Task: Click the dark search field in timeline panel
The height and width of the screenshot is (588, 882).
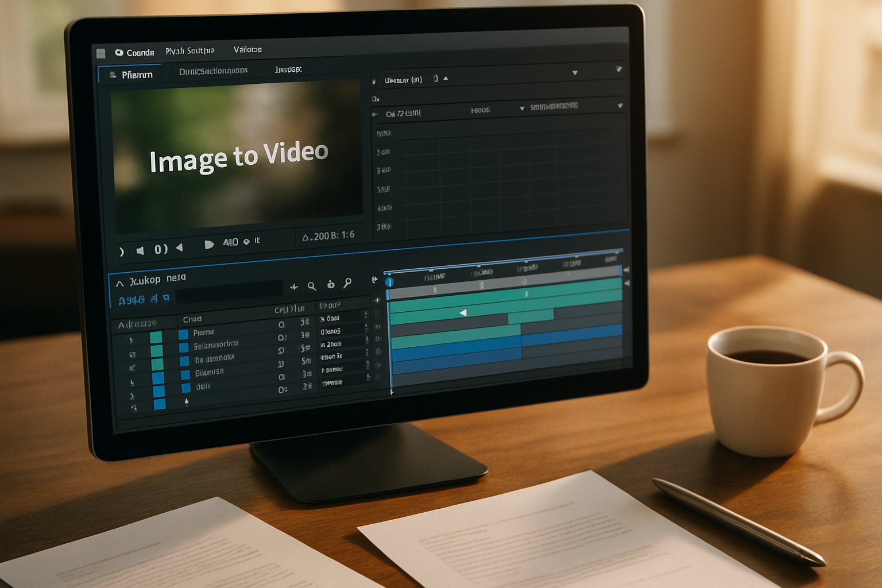Action: [230, 293]
